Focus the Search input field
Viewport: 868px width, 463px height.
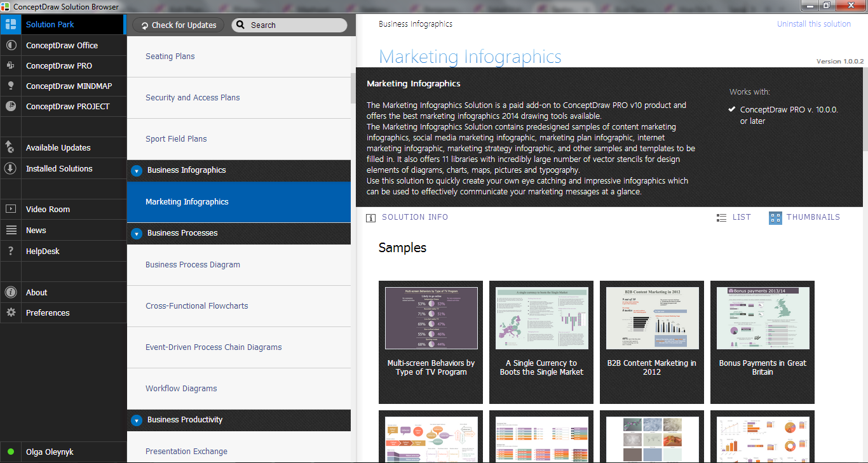pos(289,25)
